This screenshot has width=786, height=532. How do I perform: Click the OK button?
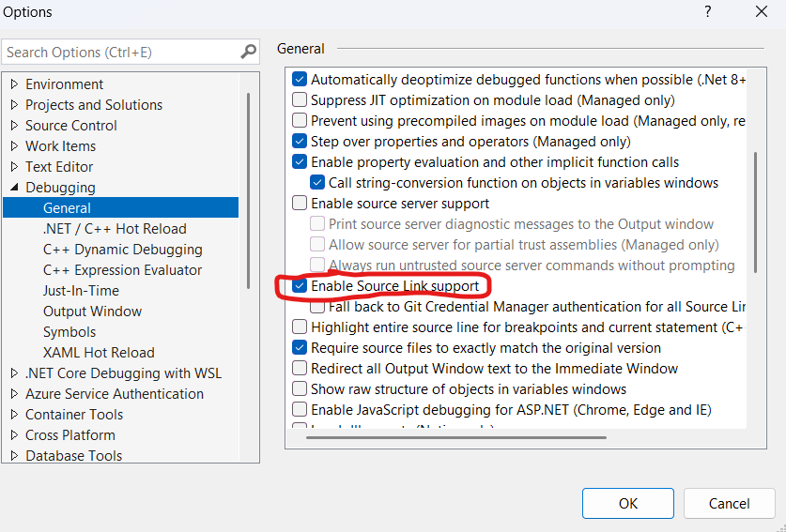627,503
